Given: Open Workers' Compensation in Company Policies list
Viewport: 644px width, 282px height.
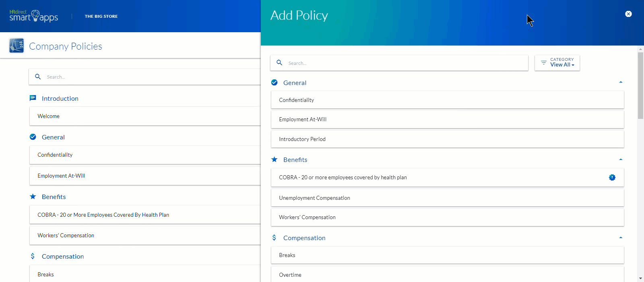Looking at the screenshot, I should (145, 235).
